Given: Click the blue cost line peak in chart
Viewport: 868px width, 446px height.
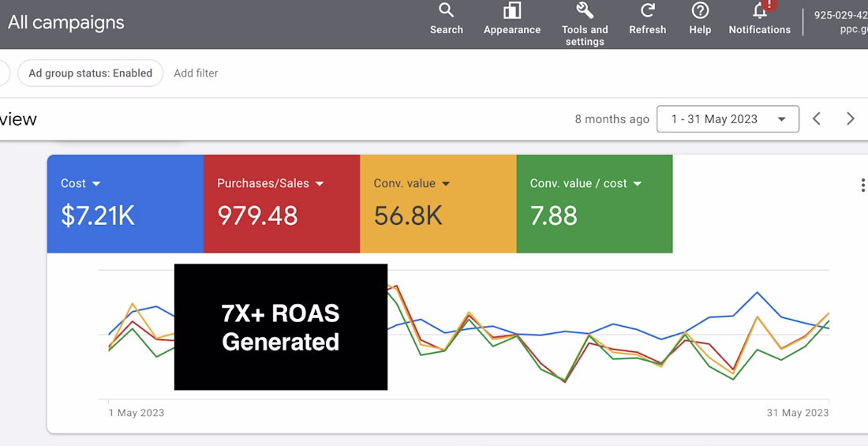Looking at the screenshot, I should tap(758, 292).
